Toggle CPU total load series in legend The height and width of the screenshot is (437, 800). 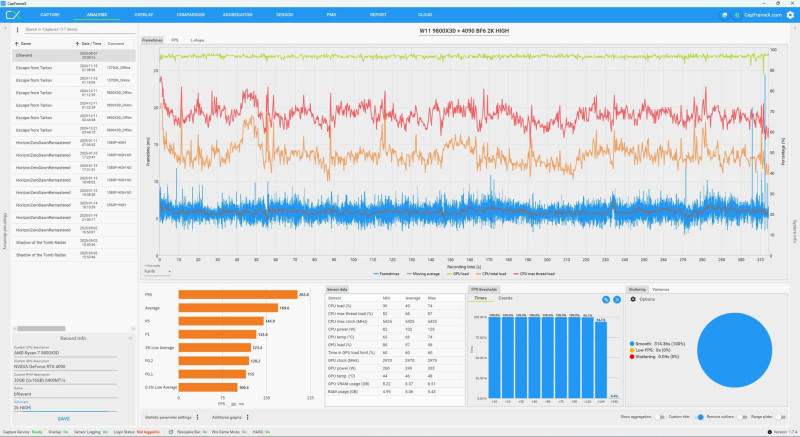tap(491, 274)
